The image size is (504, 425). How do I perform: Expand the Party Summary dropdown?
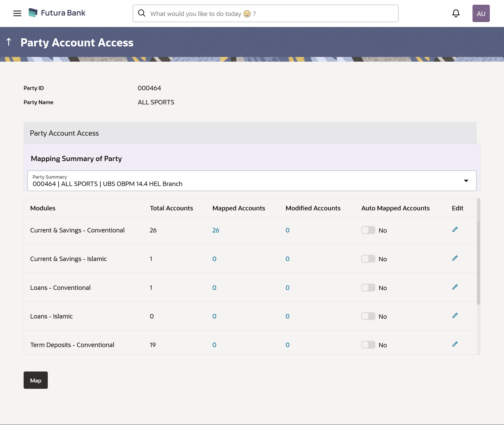466,181
